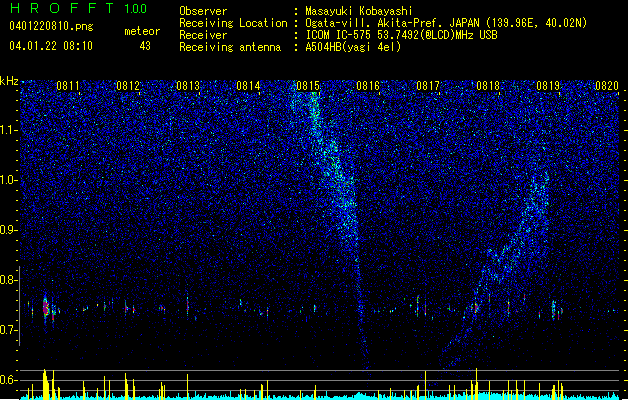Click the 0815 time marker
Viewport: 629px width, 400px height.
tap(308, 86)
